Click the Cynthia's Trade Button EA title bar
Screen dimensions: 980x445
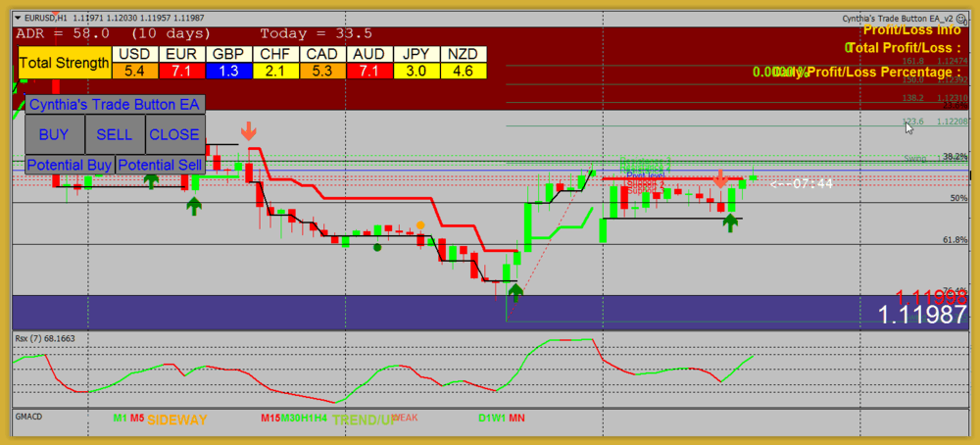(x=114, y=104)
